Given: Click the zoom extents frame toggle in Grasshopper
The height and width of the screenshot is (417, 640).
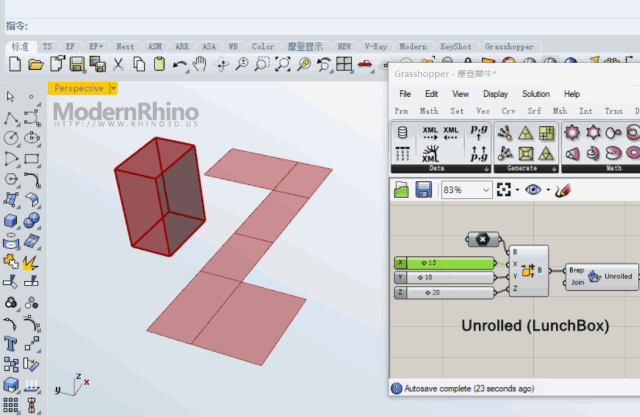Looking at the screenshot, I should coord(504,190).
